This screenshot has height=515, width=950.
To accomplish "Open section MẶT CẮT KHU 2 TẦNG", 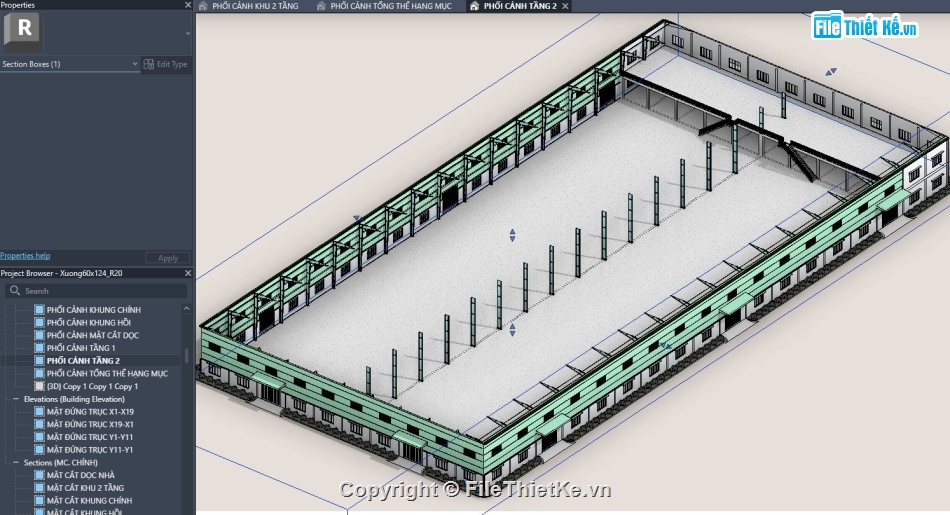I will tap(85, 488).
